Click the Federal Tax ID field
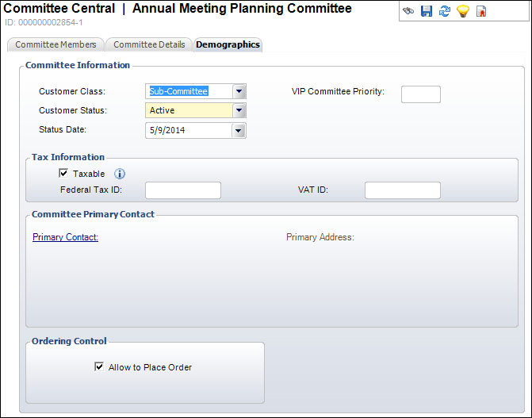The width and height of the screenshot is (532, 418). coord(183,190)
